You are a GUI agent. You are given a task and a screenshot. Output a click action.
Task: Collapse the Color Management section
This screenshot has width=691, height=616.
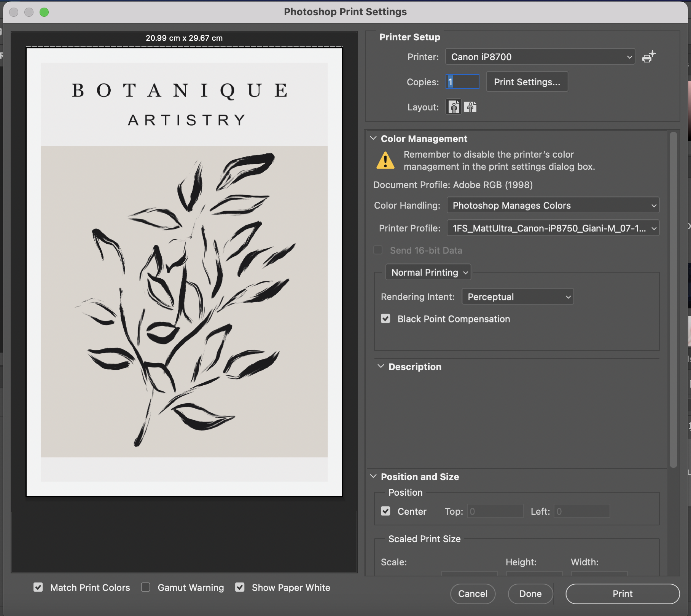point(373,138)
